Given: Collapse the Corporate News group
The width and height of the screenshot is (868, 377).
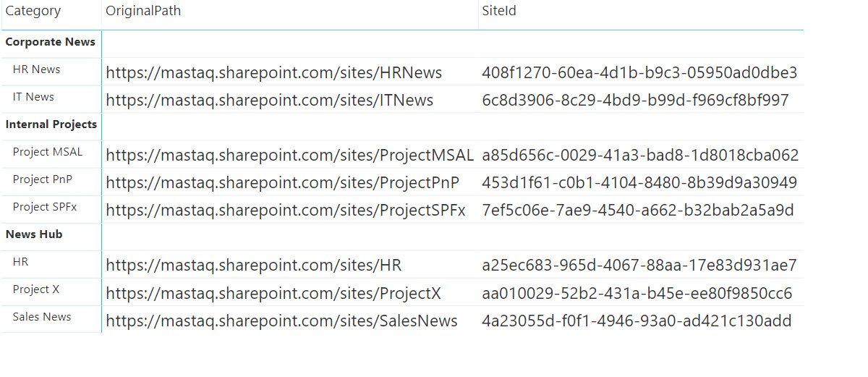Looking at the screenshot, I should pyautogui.click(x=50, y=42).
